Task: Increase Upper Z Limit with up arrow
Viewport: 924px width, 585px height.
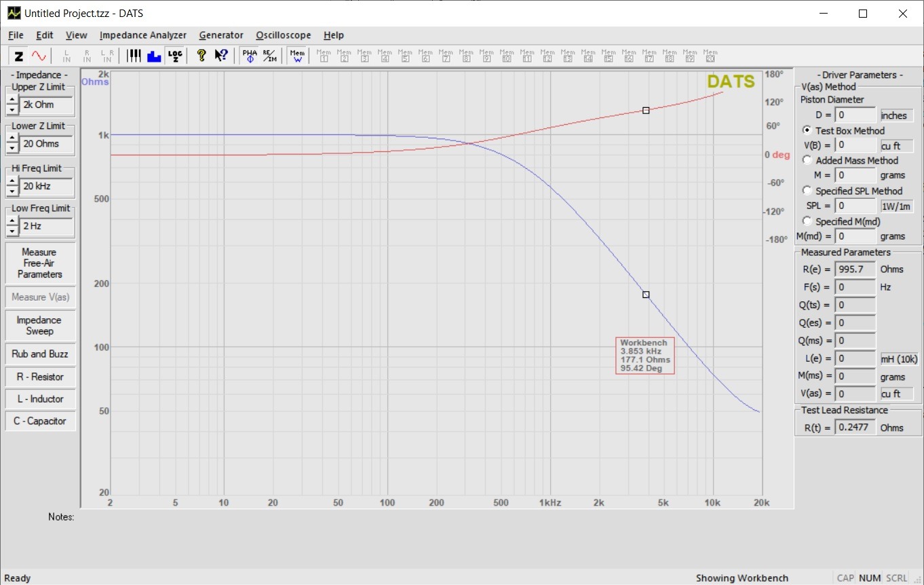Action: [12, 100]
